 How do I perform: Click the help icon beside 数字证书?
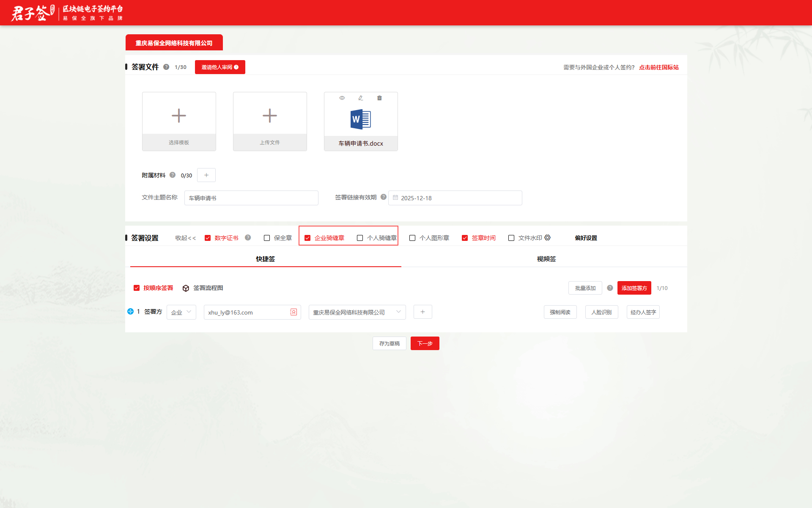coord(248,237)
